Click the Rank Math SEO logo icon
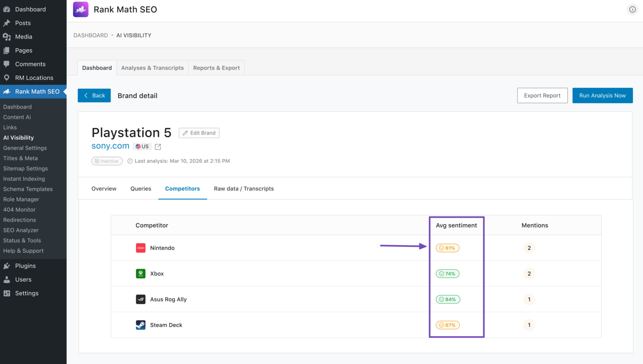Screen dimensions: 643x364 (x=81, y=10)
